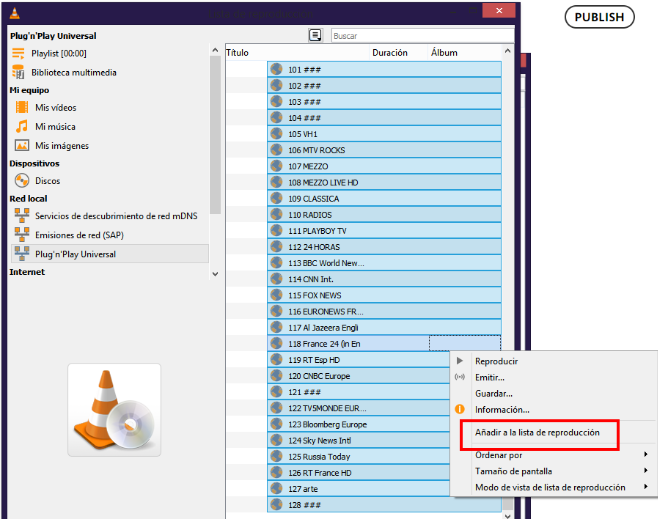Image resolution: width=658 pixels, height=525 pixels.
Task: Select the Mis vídeos film icon
Action: 22,107
